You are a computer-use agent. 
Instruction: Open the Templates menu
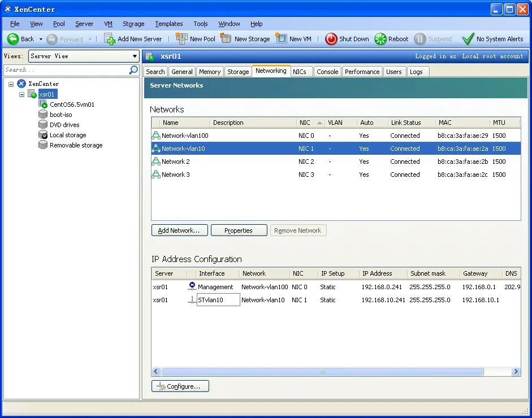pos(168,24)
